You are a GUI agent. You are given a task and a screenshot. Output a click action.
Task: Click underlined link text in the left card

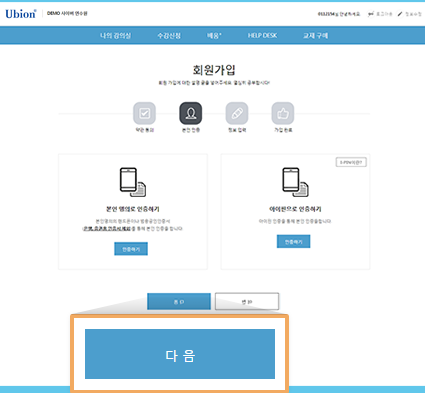[106, 229]
